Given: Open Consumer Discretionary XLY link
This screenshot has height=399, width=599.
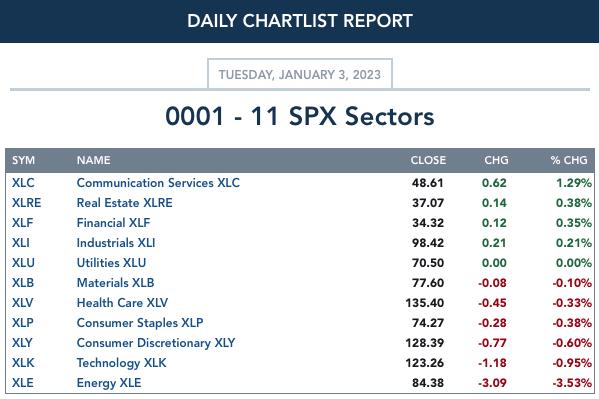Looking at the screenshot, I should click(156, 343).
